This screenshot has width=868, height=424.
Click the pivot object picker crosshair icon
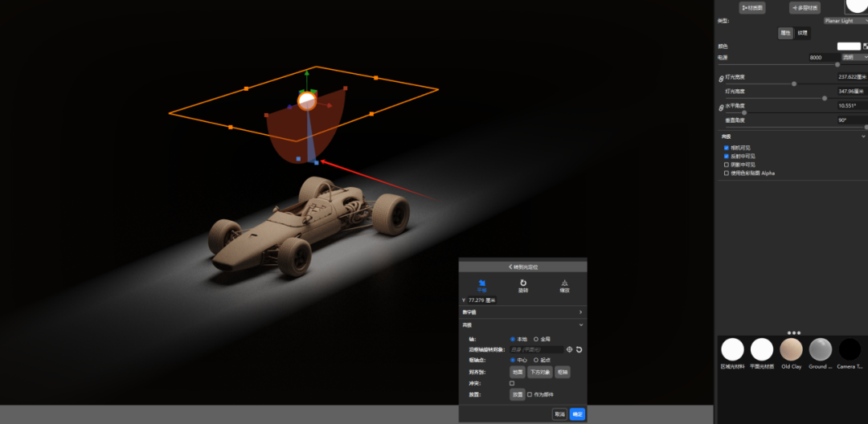point(570,349)
